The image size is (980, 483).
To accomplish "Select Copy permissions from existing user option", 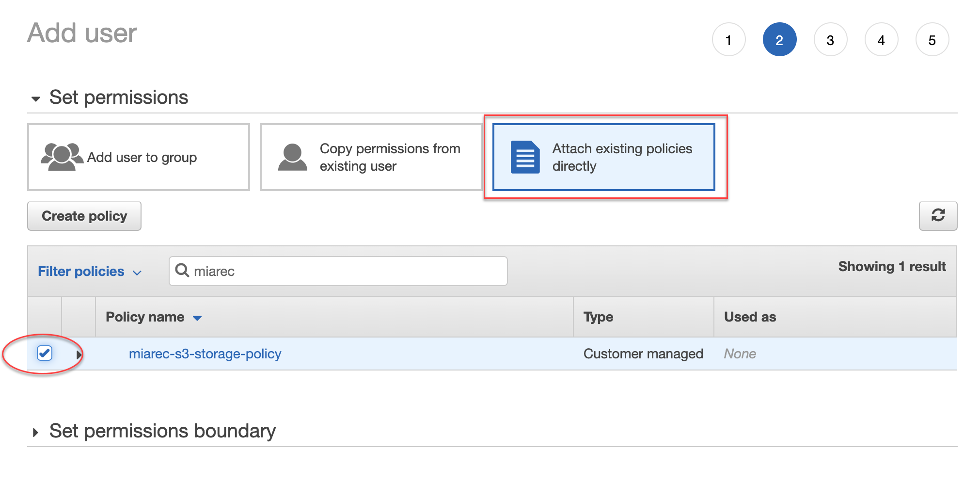I will (371, 157).
